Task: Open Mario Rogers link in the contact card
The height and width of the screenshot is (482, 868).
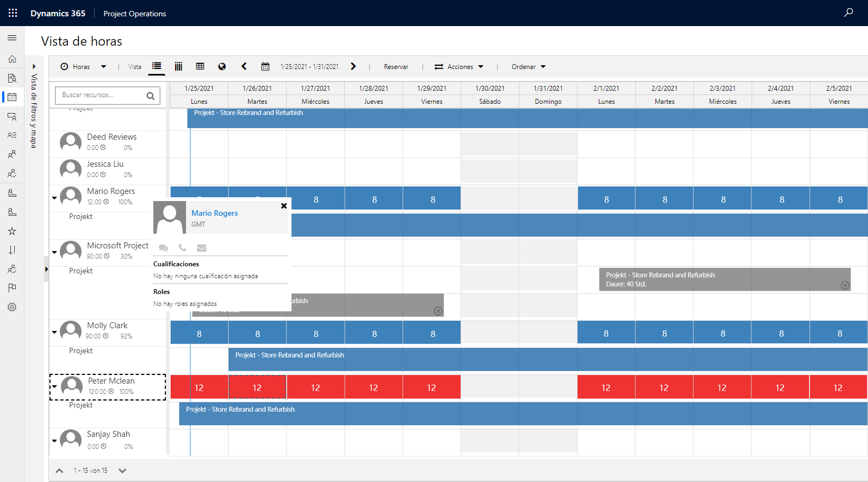Action: pyautogui.click(x=215, y=213)
